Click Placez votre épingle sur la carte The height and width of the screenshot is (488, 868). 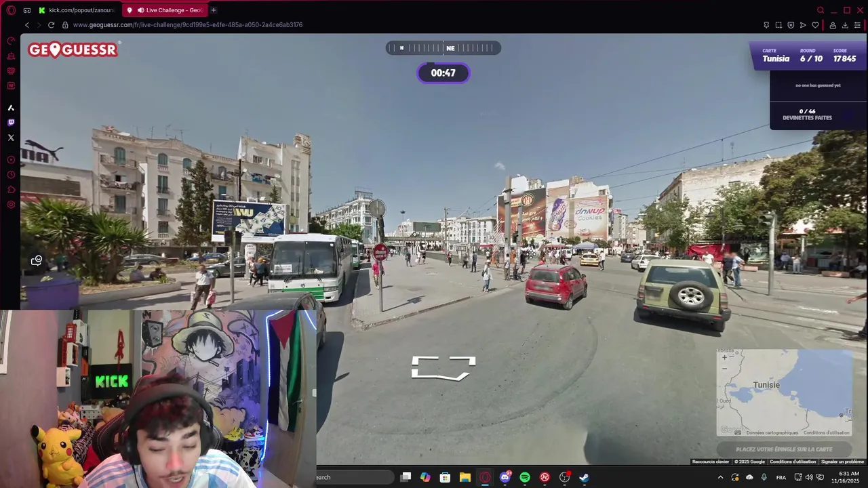click(x=784, y=449)
